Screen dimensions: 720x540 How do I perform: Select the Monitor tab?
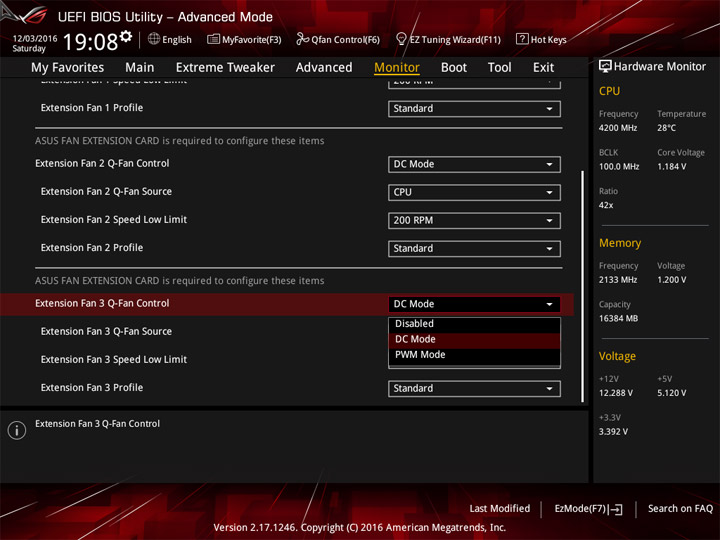point(397,68)
